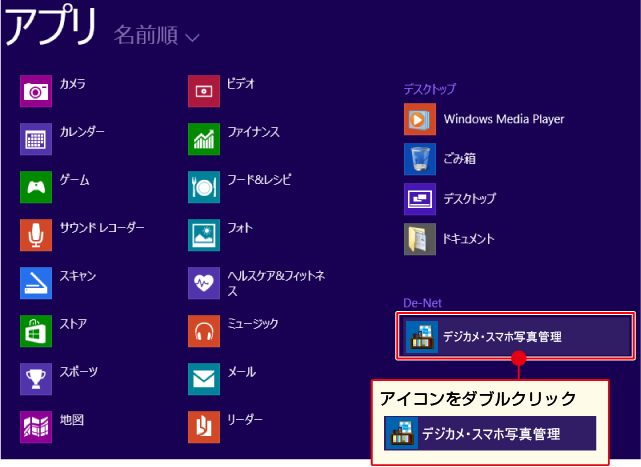Open the Documents (ドキュメント) folder icon
The width and height of the screenshot is (641, 467).
pyautogui.click(x=420, y=239)
